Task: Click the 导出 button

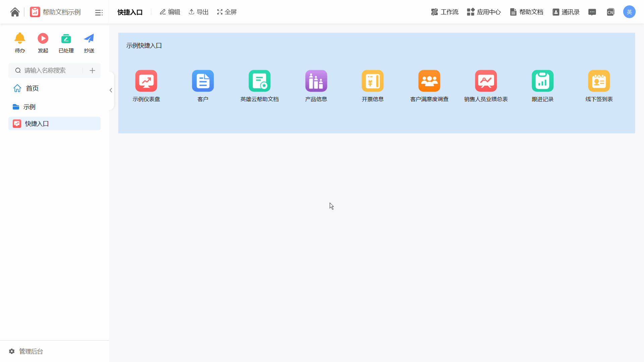Action: [x=199, y=12]
